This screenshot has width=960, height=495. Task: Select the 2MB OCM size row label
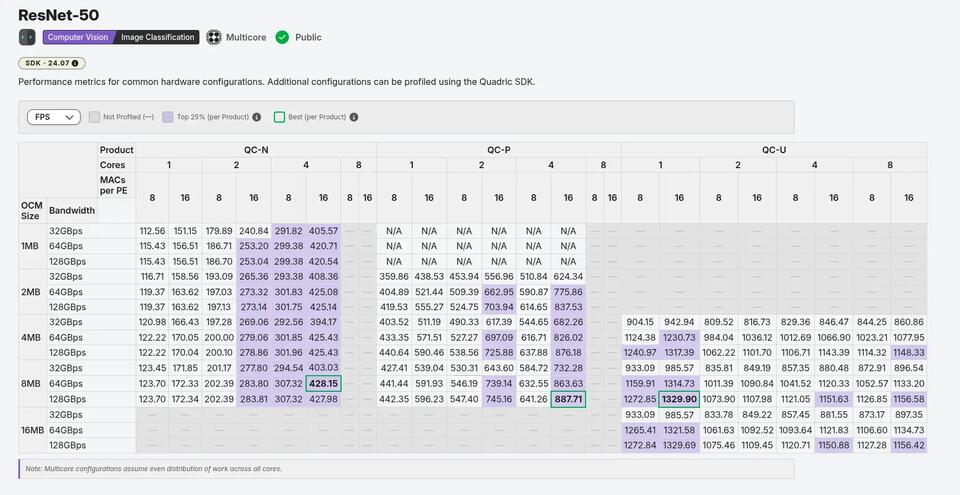point(31,292)
